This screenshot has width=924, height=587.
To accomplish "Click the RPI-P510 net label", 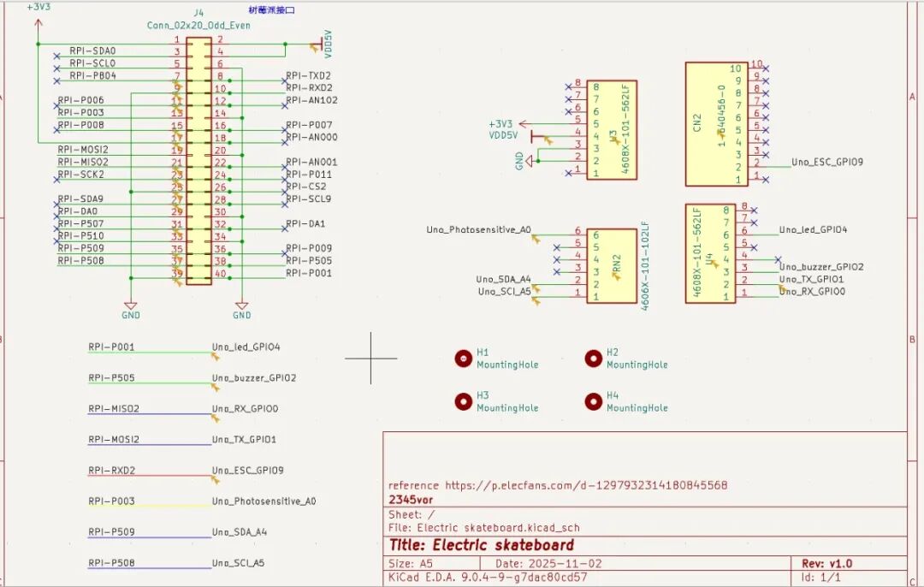I will pos(80,236).
